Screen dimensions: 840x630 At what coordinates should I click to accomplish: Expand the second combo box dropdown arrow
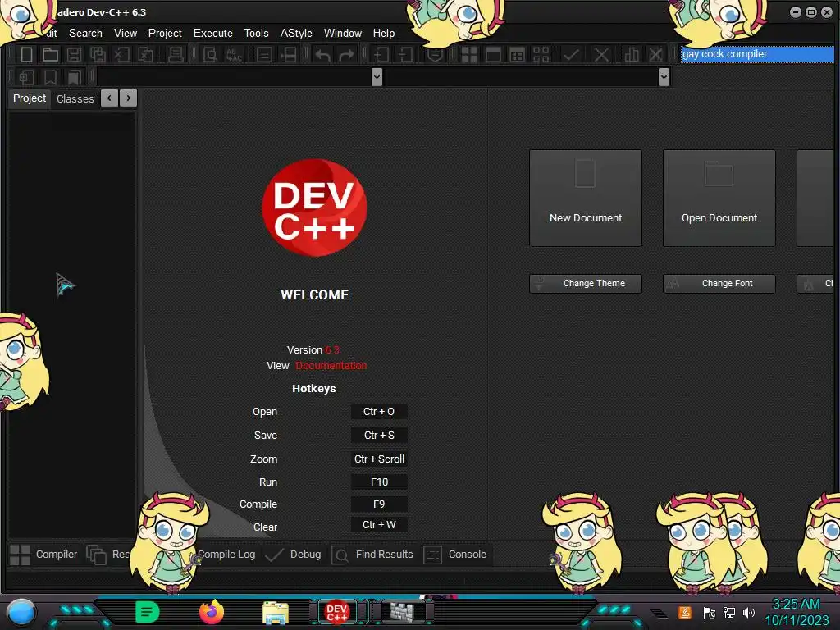664,77
